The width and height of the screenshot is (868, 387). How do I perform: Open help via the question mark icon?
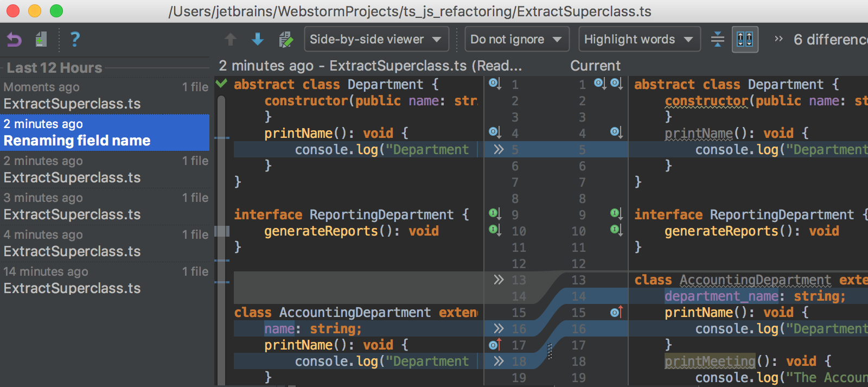(75, 40)
